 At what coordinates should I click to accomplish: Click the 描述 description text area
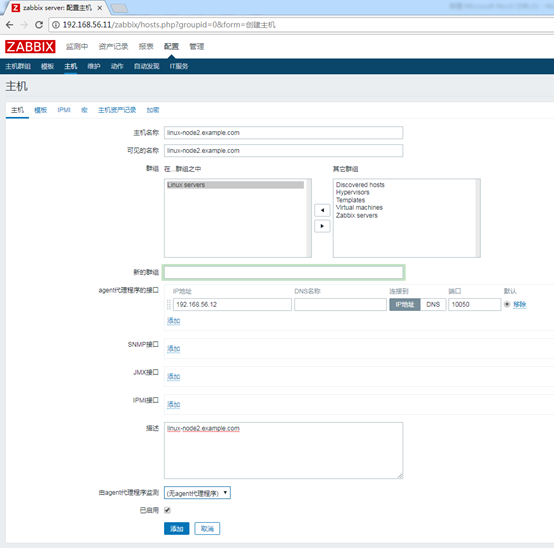pyautogui.click(x=283, y=450)
